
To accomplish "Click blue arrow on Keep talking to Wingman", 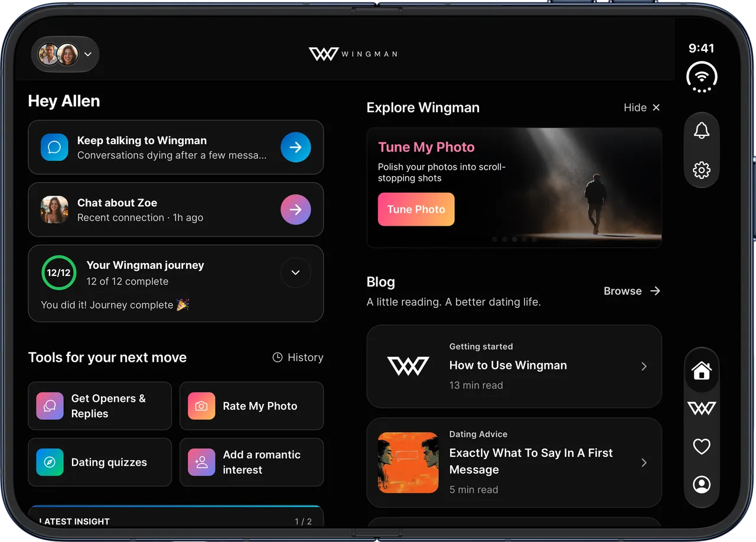I will click(296, 147).
